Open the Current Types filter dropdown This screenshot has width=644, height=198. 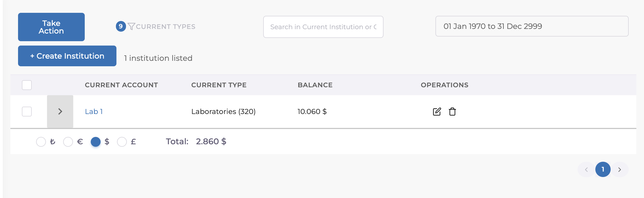tap(165, 27)
